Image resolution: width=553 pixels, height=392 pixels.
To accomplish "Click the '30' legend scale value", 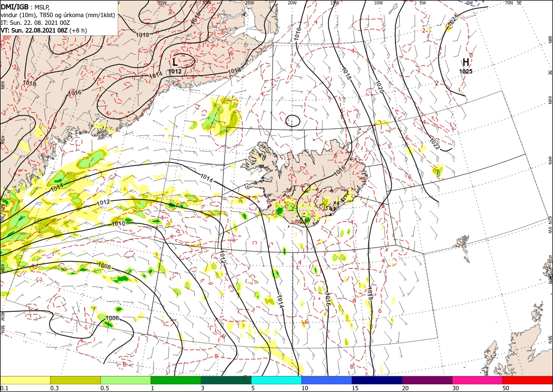I will pyautogui.click(x=456, y=388).
